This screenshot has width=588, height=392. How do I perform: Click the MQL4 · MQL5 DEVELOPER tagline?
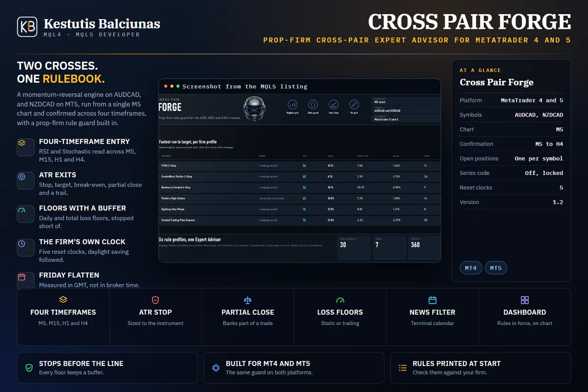click(x=92, y=35)
